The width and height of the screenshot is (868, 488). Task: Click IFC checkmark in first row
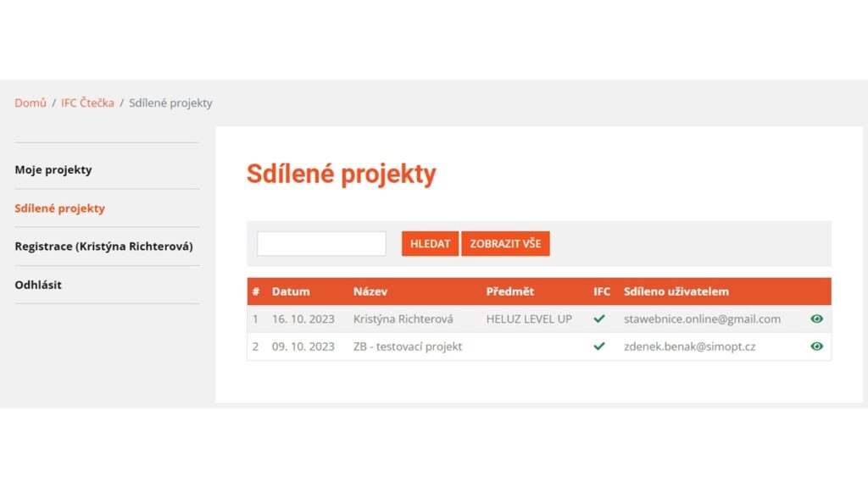[x=599, y=319]
